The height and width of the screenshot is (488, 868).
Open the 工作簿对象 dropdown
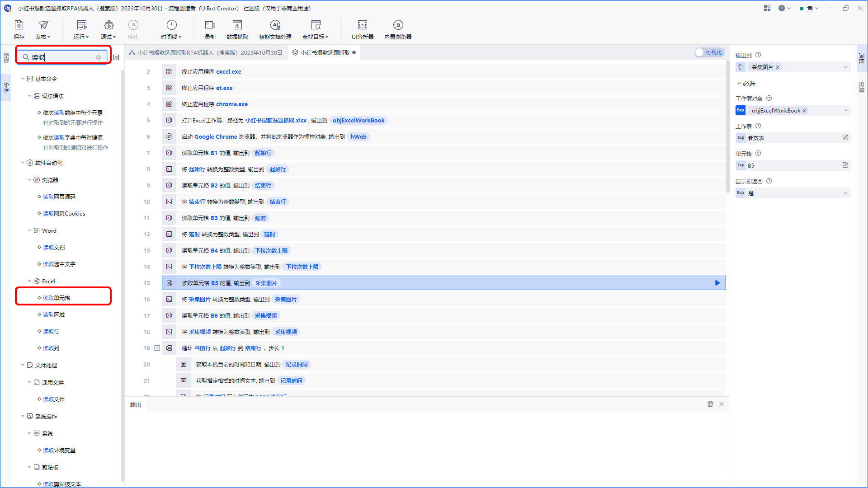tap(845, 111)
